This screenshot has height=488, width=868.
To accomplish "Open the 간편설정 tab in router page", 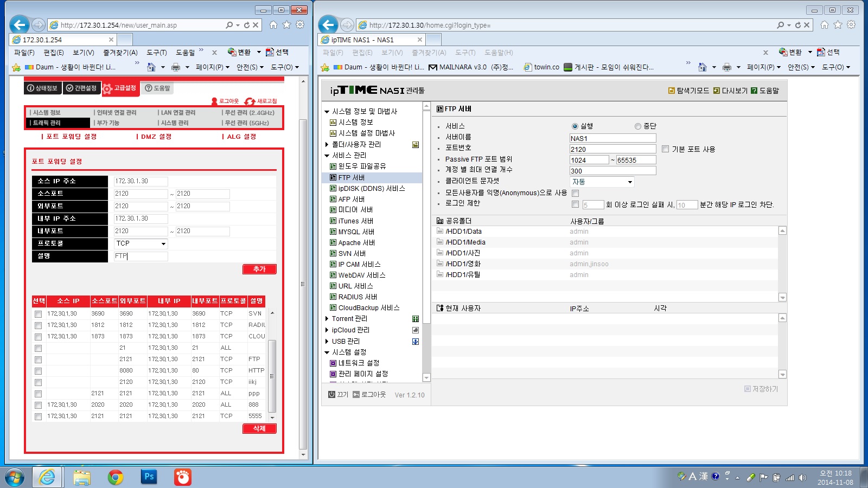I will coord(81,88).
